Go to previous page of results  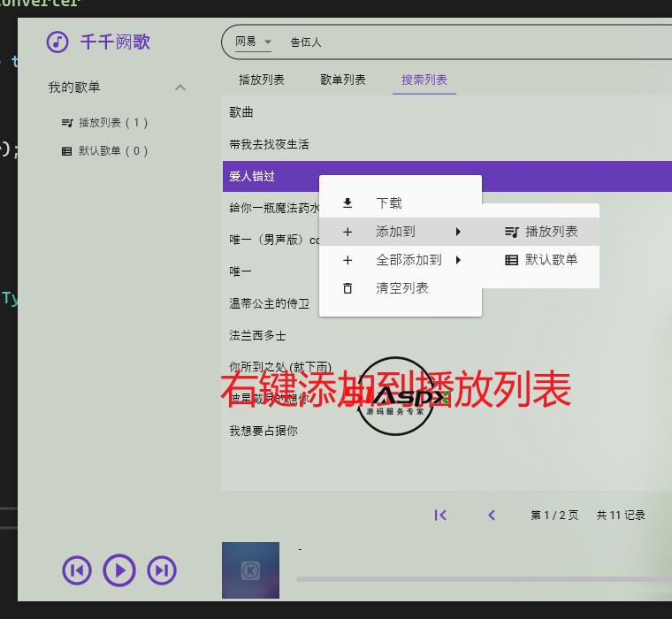pyautogui.click(x=492, y=515)
